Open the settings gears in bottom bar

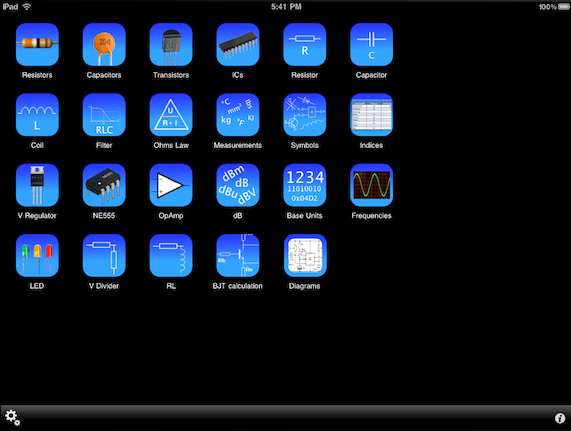(12, 418)
